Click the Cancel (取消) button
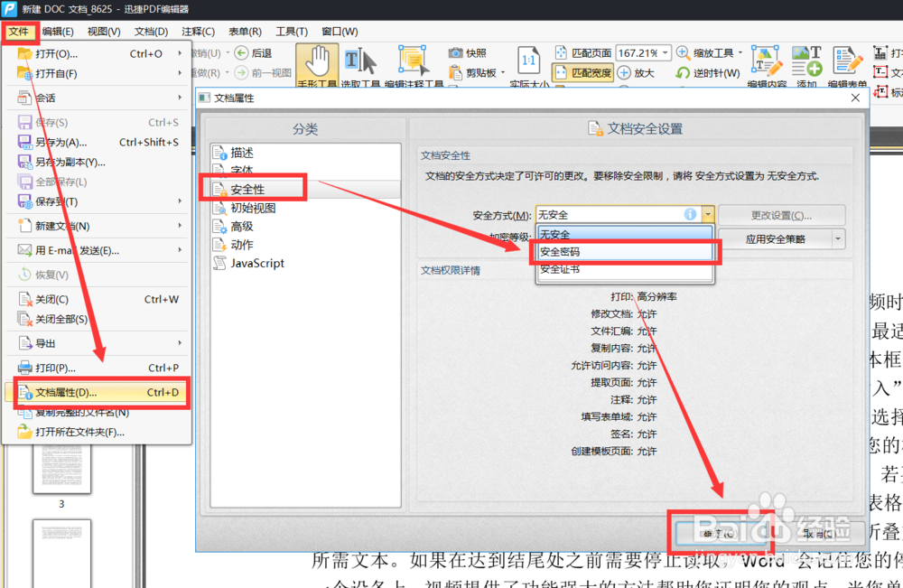Image resolution: width=903 pixels, height=588 pixels. (820, 533)
